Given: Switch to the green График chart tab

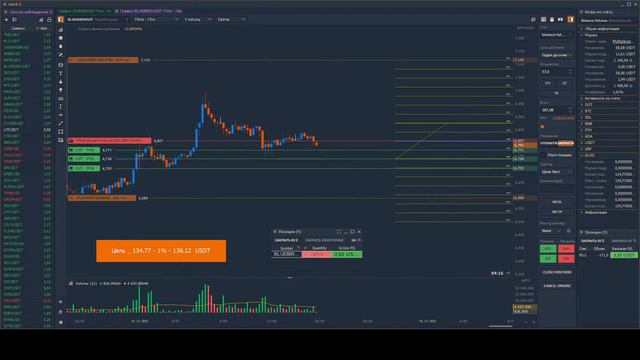Looking at the screenshot, I should click(x=84, y=11).
